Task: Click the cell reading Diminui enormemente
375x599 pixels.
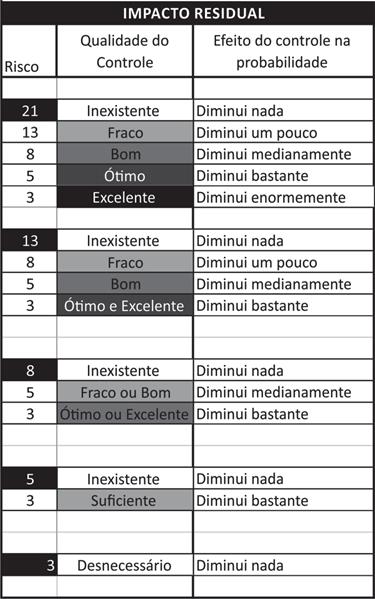Action: tap(283, 197)
